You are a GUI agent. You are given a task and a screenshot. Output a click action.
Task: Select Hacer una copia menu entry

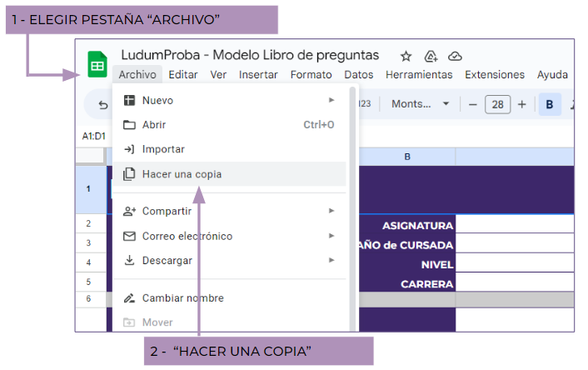point(182,174)
